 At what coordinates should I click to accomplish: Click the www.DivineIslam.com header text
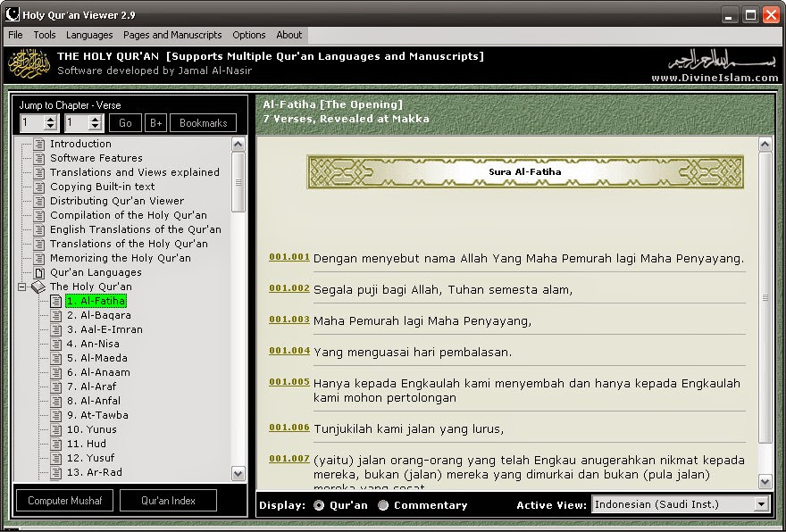(715, 78)
